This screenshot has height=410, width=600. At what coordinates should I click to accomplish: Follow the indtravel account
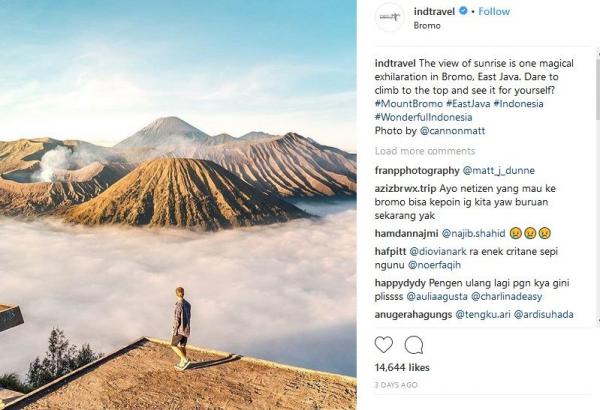494,12
